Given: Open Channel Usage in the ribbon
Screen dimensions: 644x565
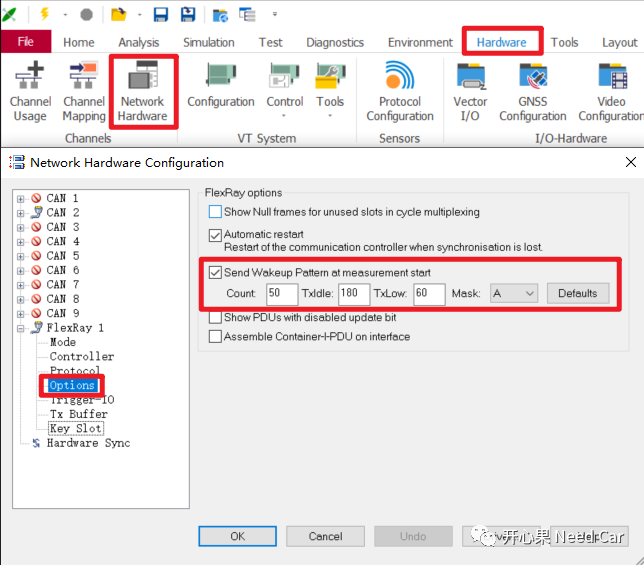Looking at the screenshot, I should pyautogui.click(x=30, y=92).
